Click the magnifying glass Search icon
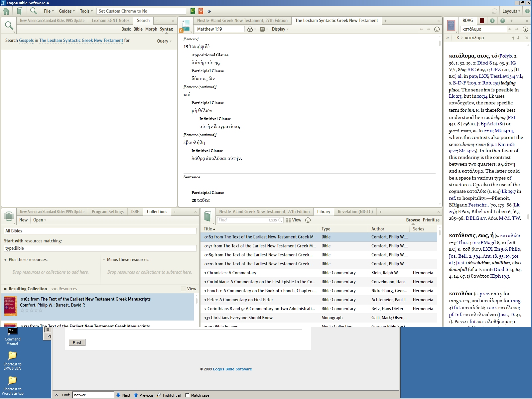 point(33,11)
